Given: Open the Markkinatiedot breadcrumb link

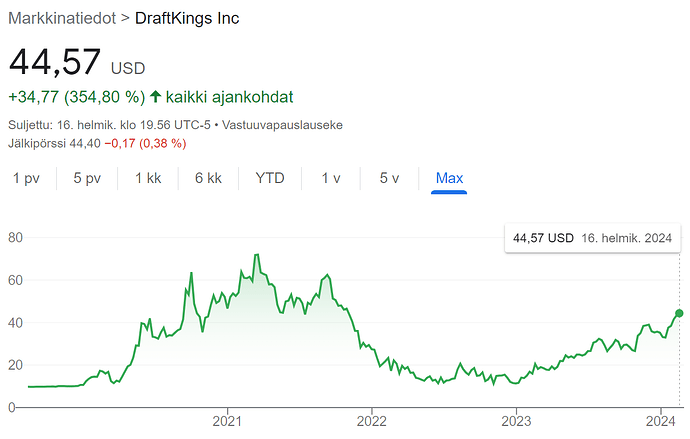Looking at the screenshot, I should (x=61, y=18).
